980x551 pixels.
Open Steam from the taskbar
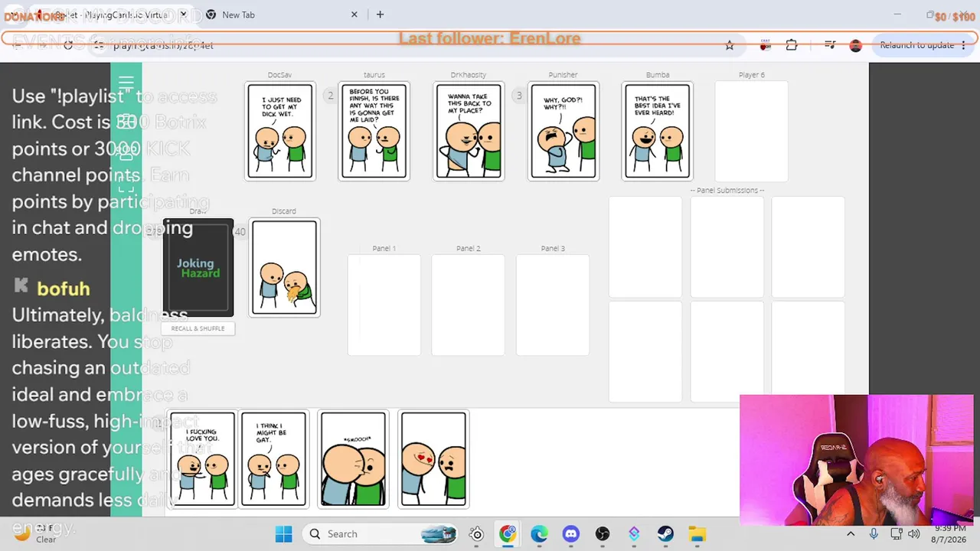pos(665,534)
